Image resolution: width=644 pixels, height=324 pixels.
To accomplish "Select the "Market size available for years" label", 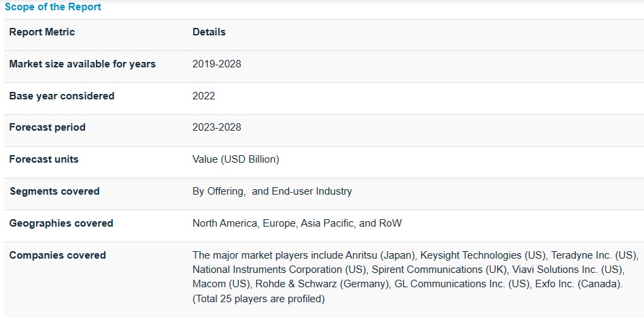I will tap(82, 64).
